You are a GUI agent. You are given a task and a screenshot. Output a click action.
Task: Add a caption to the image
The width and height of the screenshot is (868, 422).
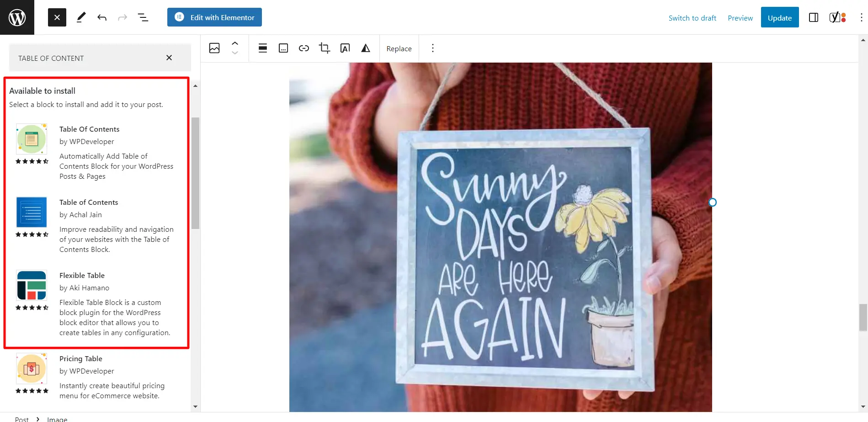click(283, 48)
